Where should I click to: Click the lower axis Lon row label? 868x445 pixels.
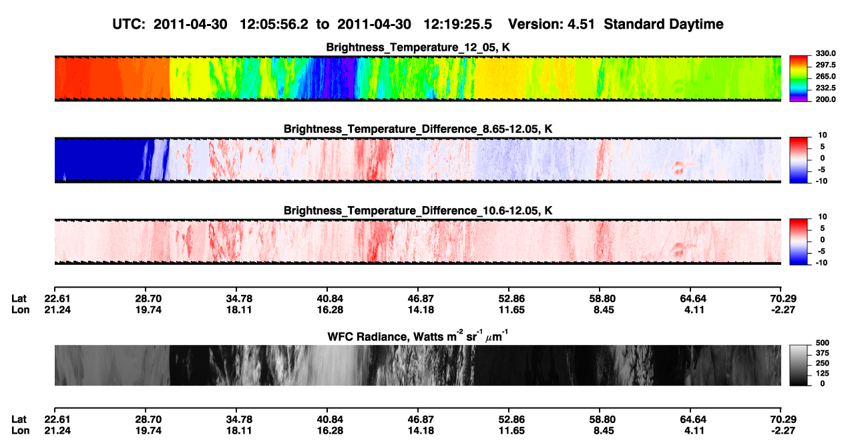(20, 430)
